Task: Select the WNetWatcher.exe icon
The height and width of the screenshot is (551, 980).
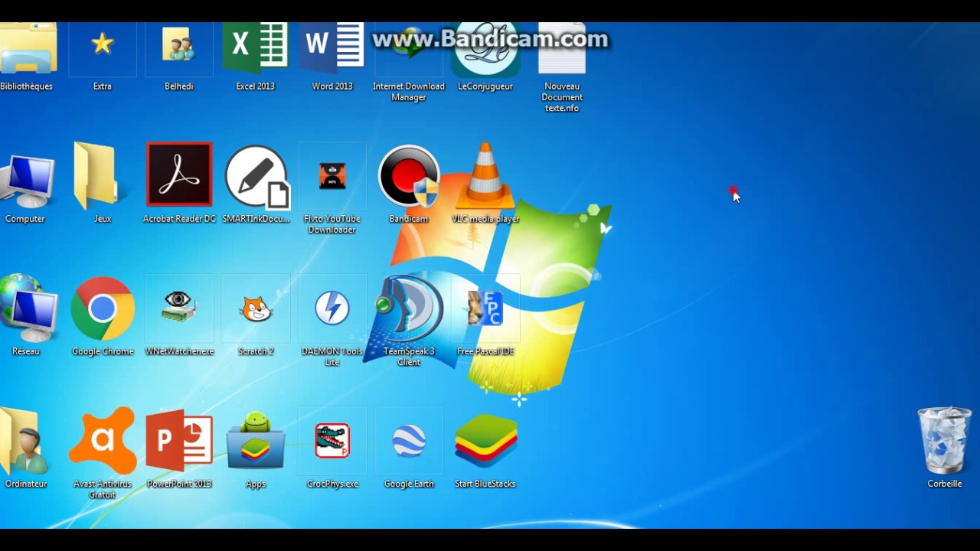Action: coord(179,308)
